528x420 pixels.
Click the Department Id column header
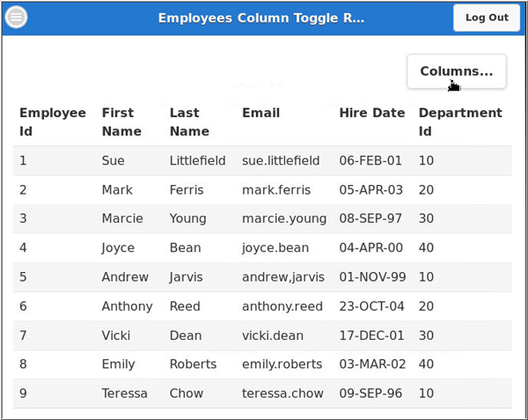pyautogui.click(x=459, y=122)
